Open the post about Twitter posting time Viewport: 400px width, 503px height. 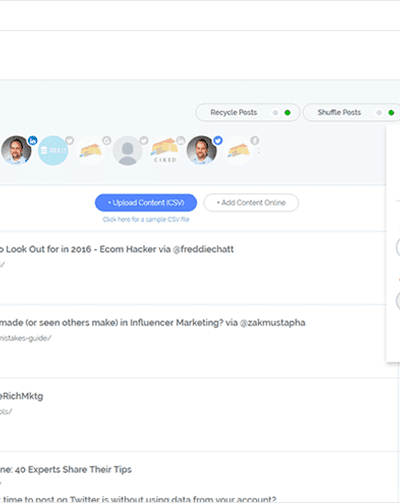[138, 499]
